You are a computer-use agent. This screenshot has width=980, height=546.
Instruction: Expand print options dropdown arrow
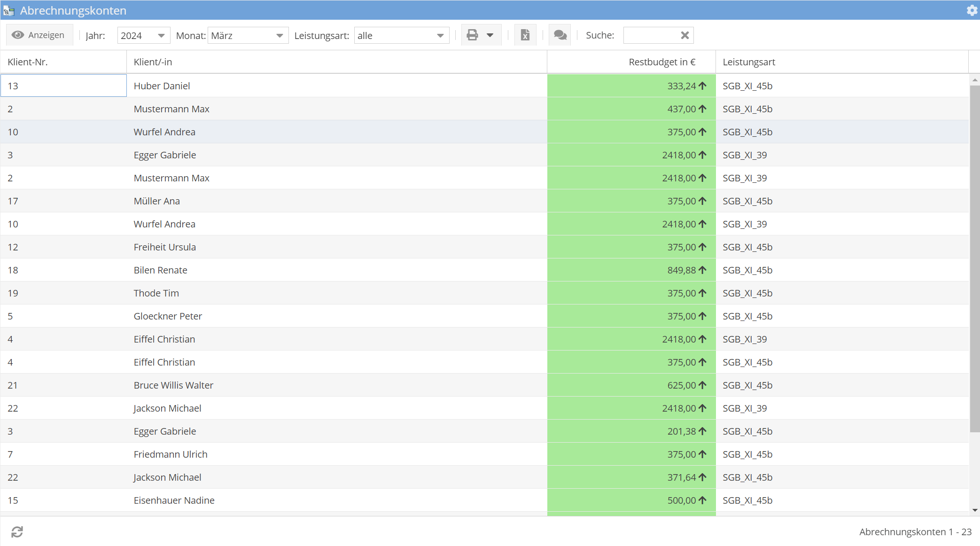(490, 35)
